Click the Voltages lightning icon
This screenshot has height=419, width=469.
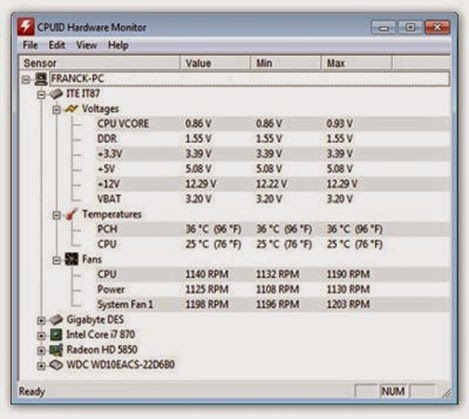pyautogui.click(x=71, y=109)
